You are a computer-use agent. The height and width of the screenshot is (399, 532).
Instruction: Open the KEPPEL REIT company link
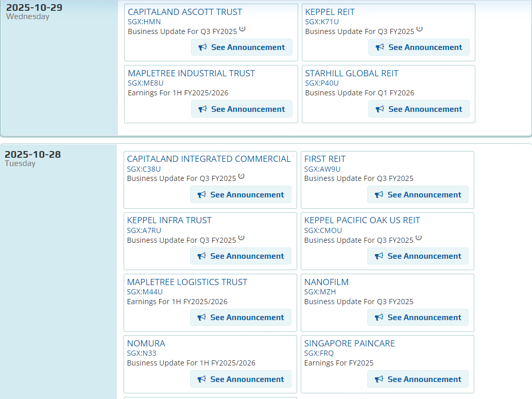[x=330, y=12]
